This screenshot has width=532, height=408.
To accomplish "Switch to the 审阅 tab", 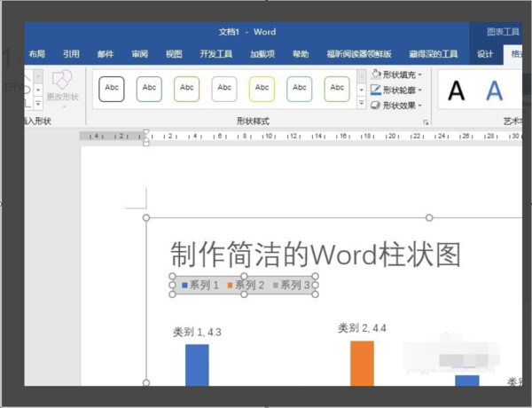I will coord(140,54).
